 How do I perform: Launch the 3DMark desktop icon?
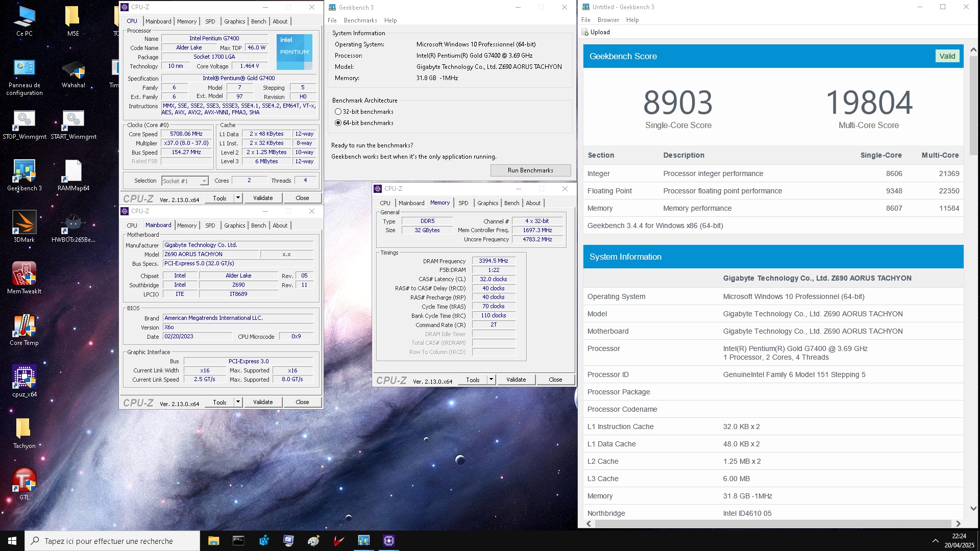click(x=24, y=227)
